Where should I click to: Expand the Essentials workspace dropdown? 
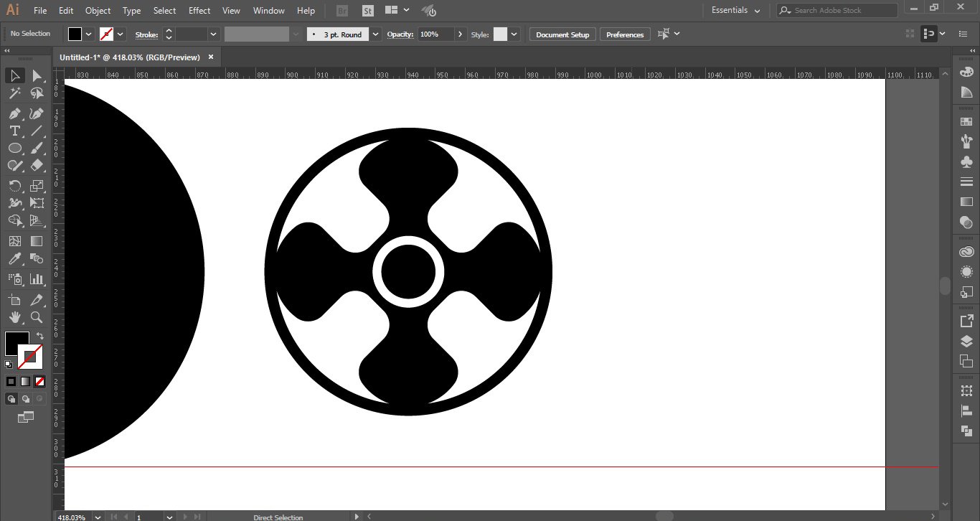coord(756,11)
